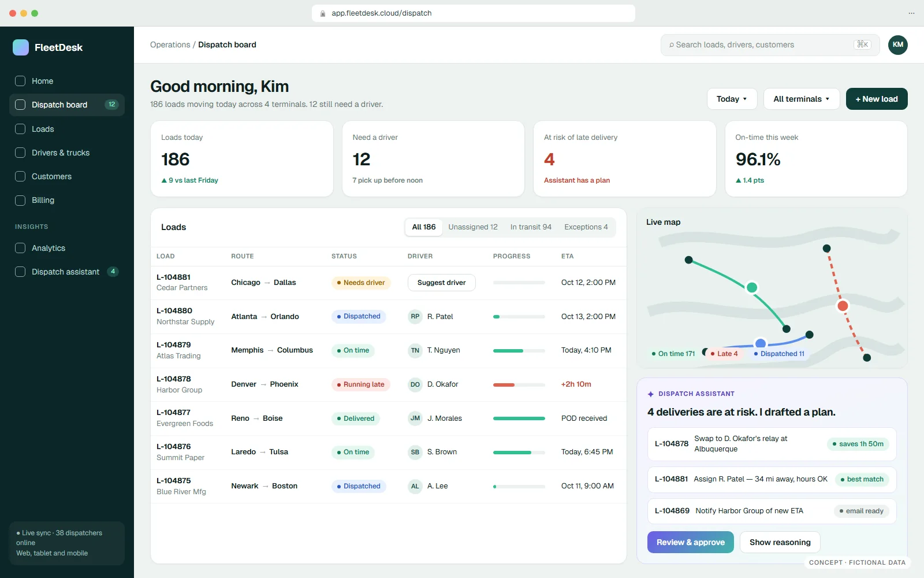The image size is (924, 578).
Task: Click SB avatar for S. Brown
Action: click(x=415, y=452)
